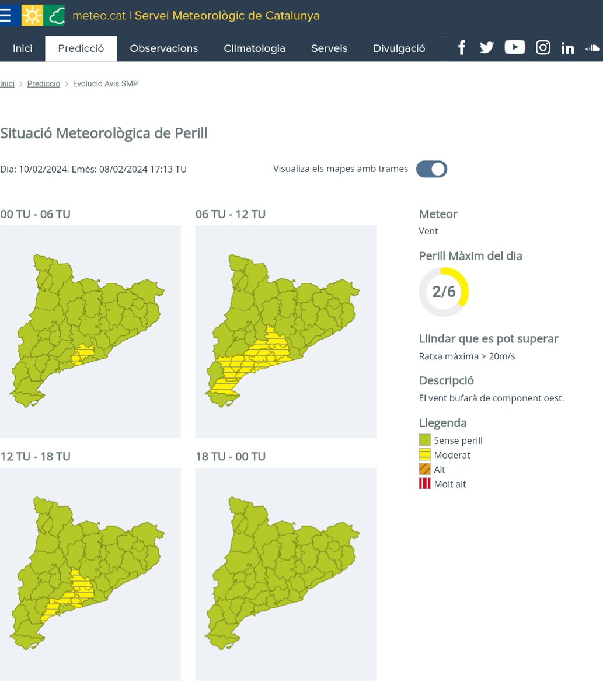Click 'Llindar que es pot superar' heading
Screen dimensions: 603x700
(x=489, y=339)
